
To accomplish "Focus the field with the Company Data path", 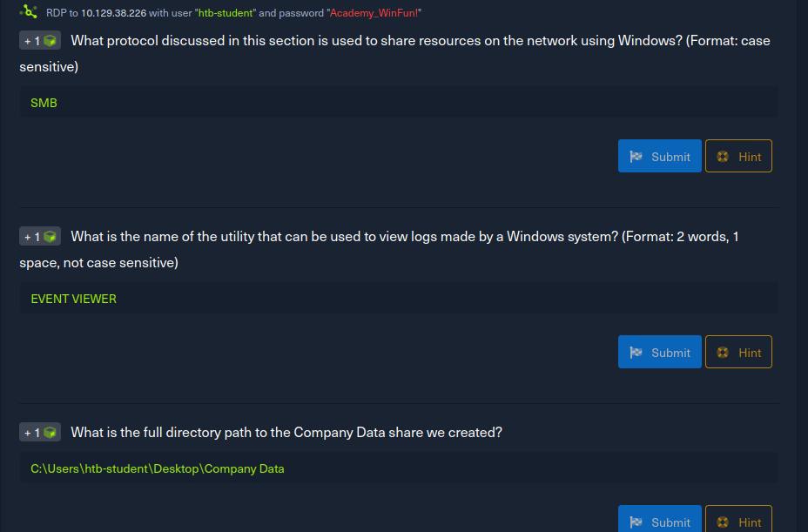I will pyautogui.click(x=398, y=468).
